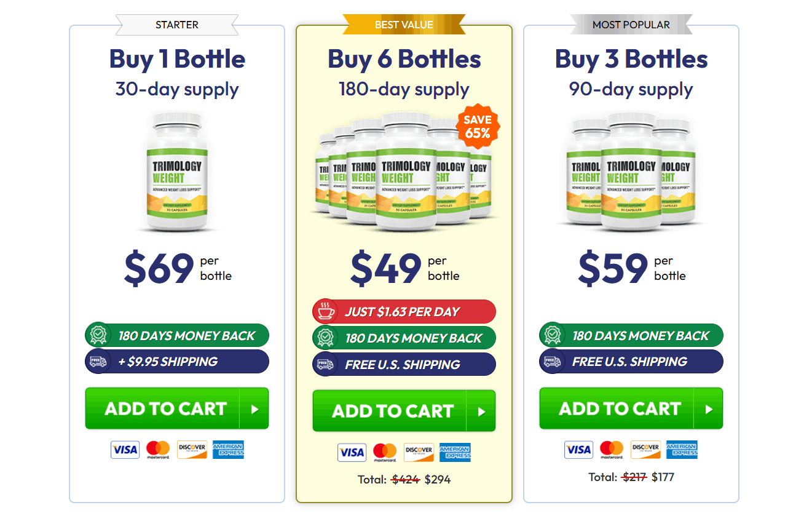Click the shipping truck icon next to + $9.95 Shipping
The height and width of the screenshot is (521, 812).
pyautogui.click(x=98, y=362)
